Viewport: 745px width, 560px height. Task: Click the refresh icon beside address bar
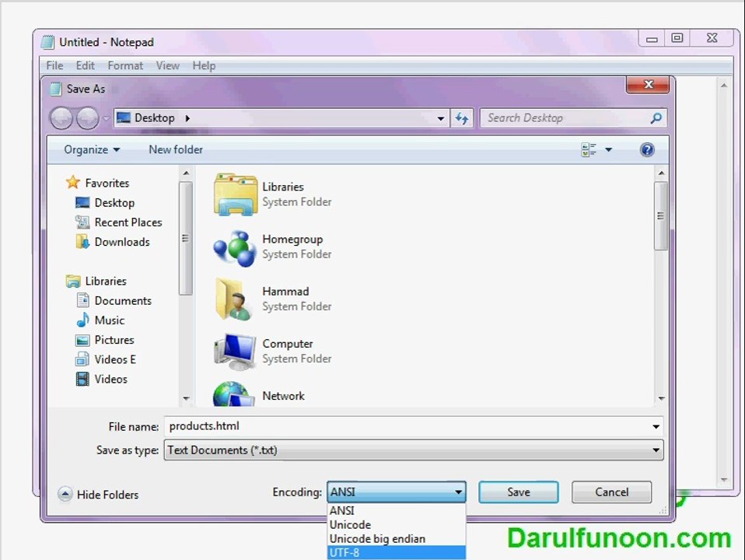coord(462,118)
